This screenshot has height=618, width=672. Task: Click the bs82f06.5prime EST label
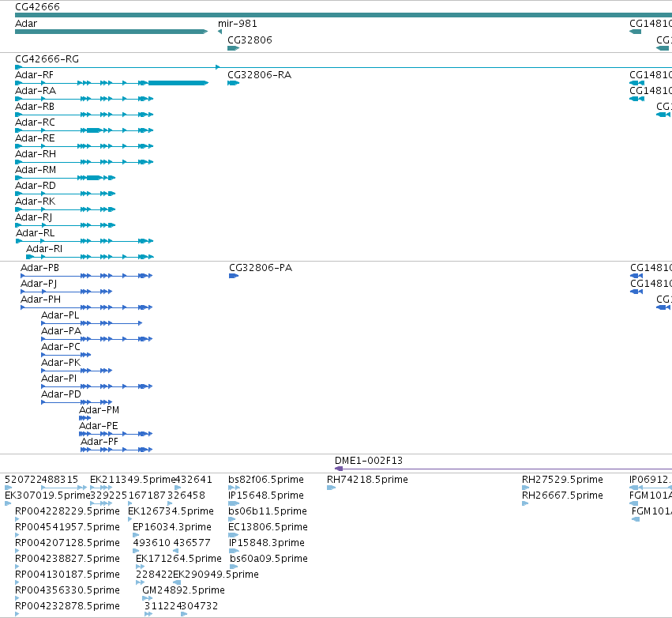coord(266,480)
